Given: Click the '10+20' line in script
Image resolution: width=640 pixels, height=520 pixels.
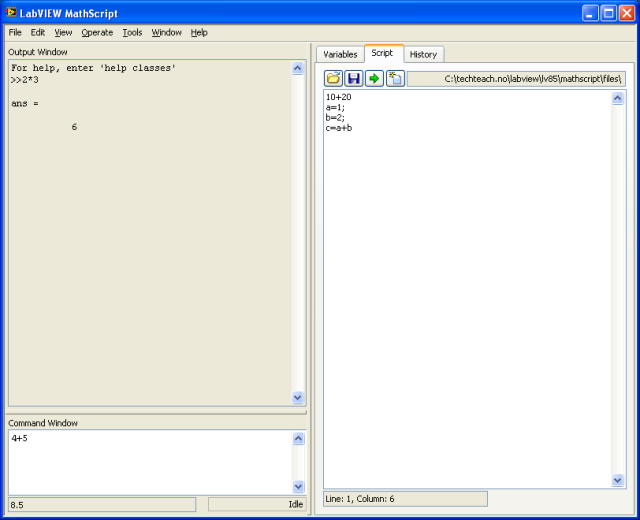Looking at the screenshot, I should [338, 97].
